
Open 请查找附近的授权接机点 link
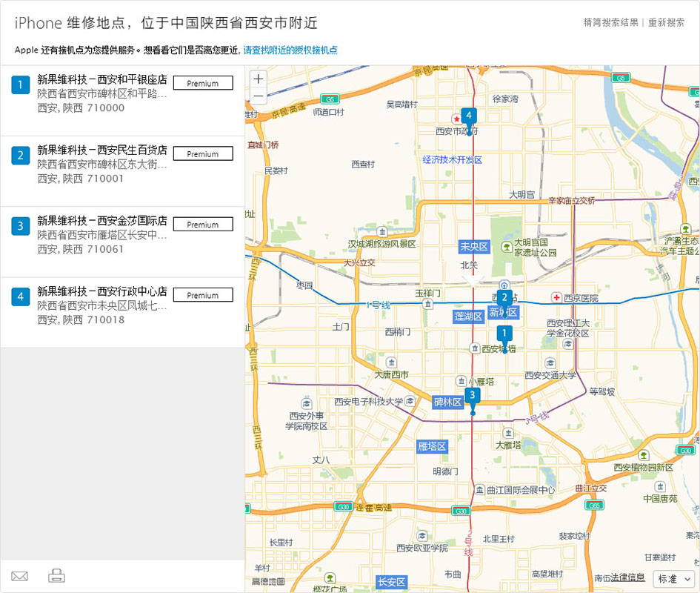[x=290, y=50]
